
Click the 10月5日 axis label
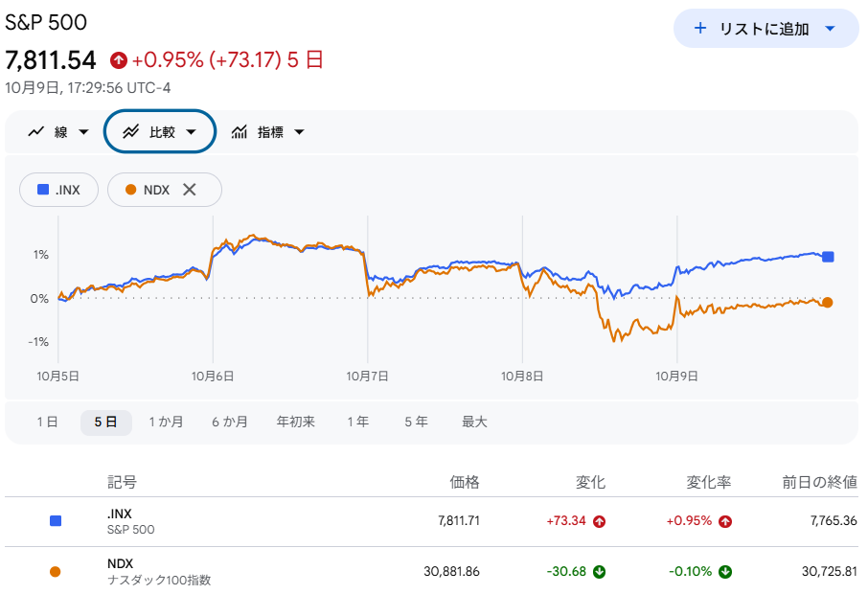[58, 377]
